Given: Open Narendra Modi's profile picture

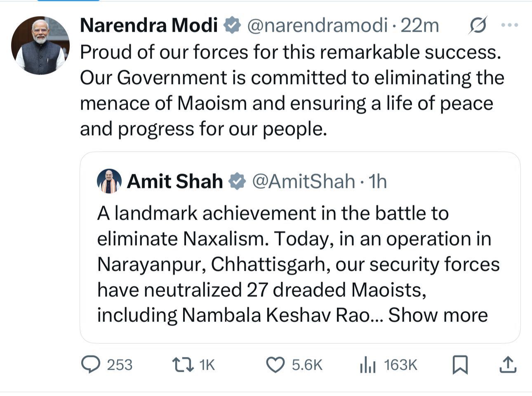Looking at the screenshot, I should 40,45.
